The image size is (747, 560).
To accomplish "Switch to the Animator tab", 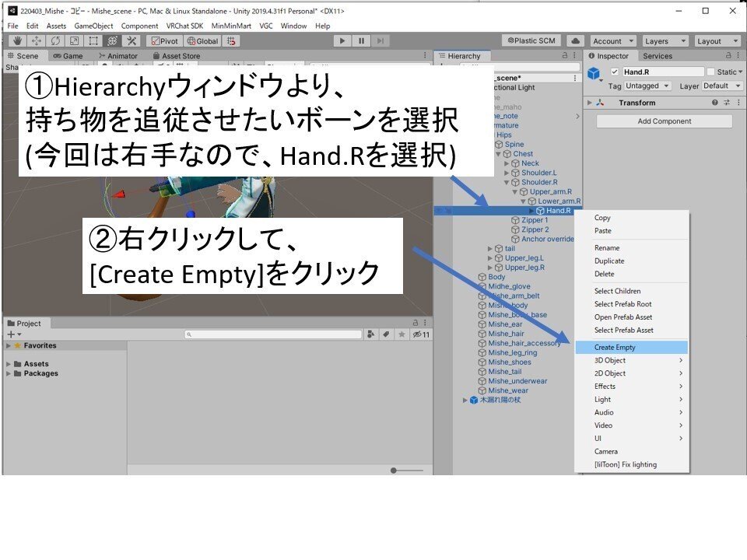I will coord(118,56).
